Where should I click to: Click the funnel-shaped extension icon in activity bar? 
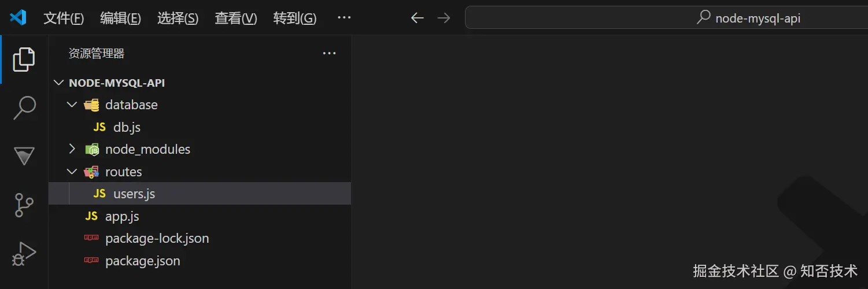click(24, 157)
